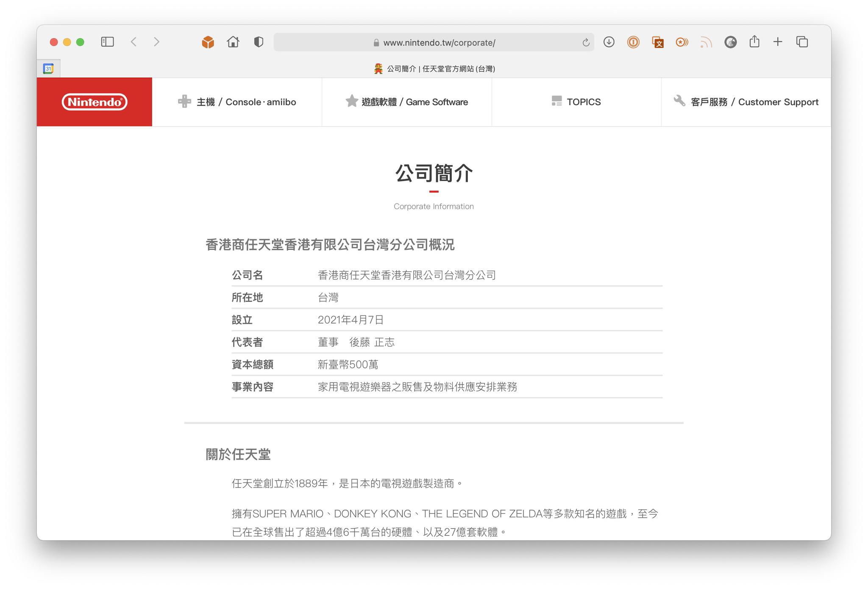Click the 公司簡介 page heading
This screenshot has height=589, width=868.
click(434, 173)
